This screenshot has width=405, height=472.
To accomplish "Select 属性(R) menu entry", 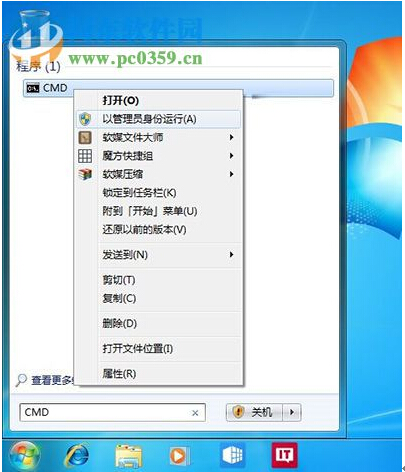I will 119,374.
